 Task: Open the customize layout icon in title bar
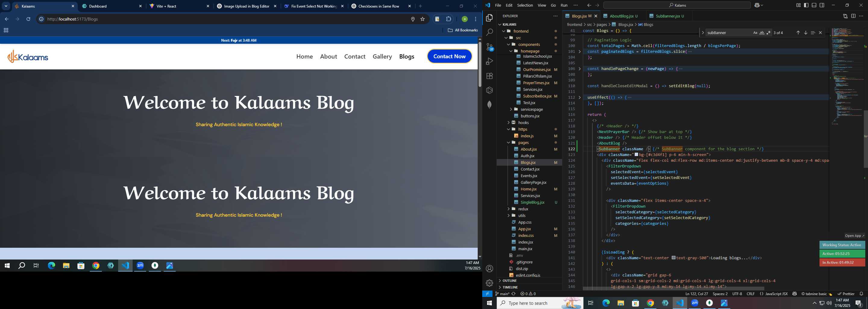pyautogui.click(x=798, y=5)
